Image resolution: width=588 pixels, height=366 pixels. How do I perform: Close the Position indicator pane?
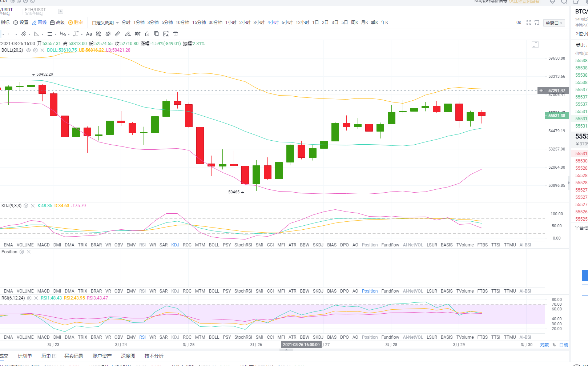click(x=29, y=252)
